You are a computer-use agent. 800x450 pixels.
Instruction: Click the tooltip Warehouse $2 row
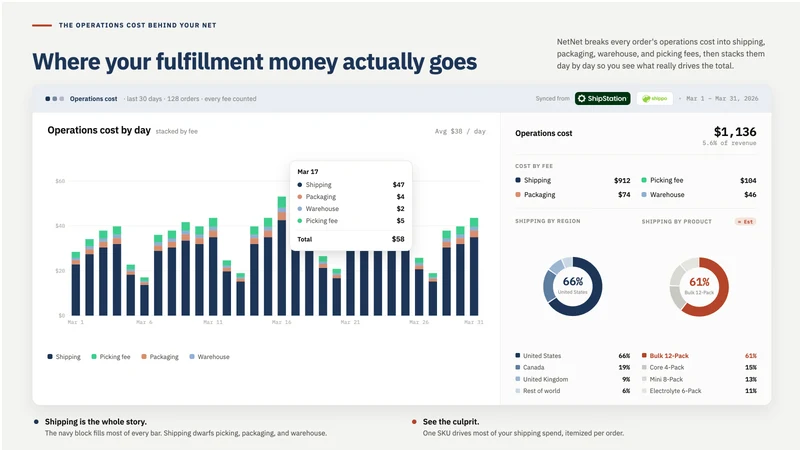coord(351,209)
